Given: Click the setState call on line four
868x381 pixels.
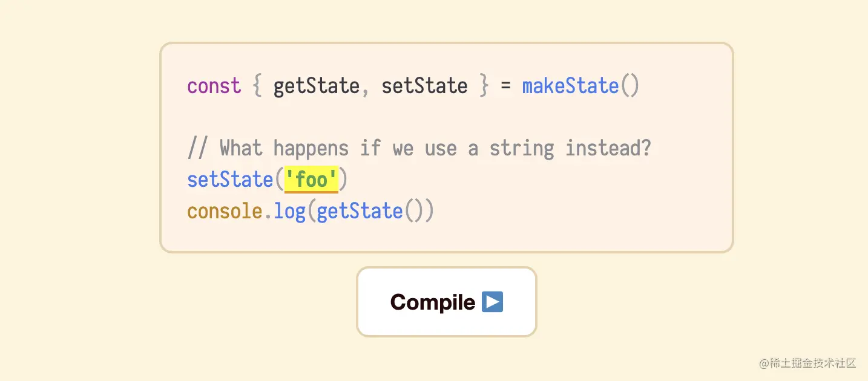Looking at the screenshot, I should pyautogui.click(x=230, y=180).
